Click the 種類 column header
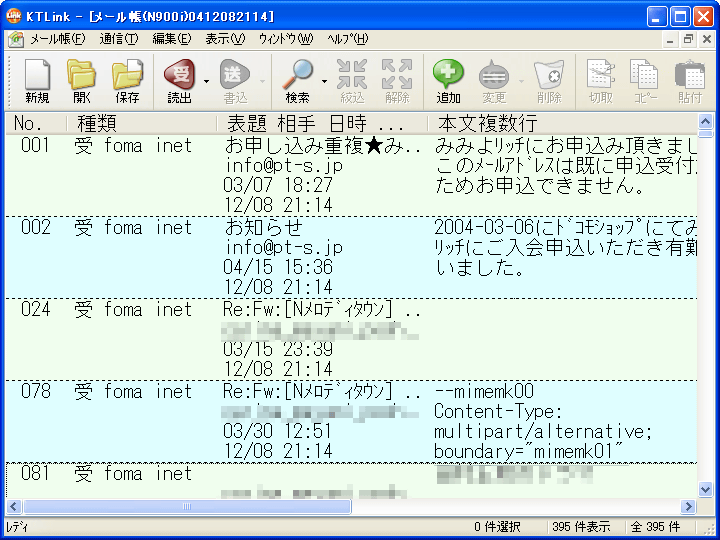The image size is (720, 540). pos(142,123)
